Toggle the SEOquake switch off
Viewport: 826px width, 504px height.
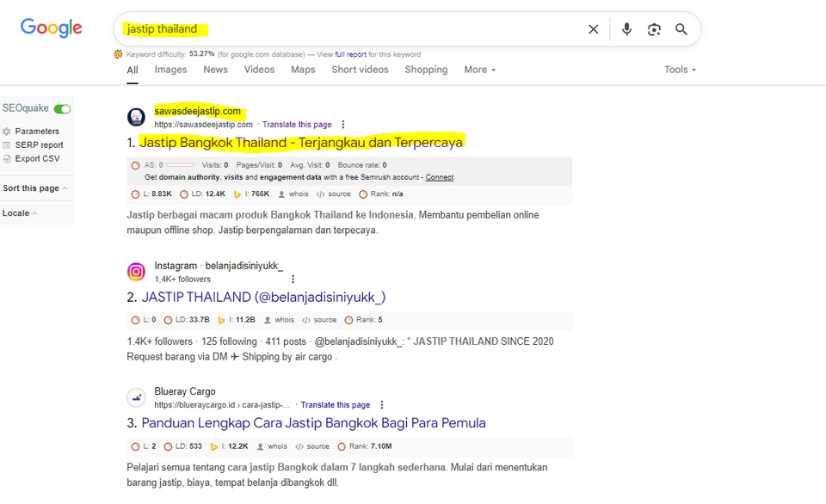pos(62,109)
